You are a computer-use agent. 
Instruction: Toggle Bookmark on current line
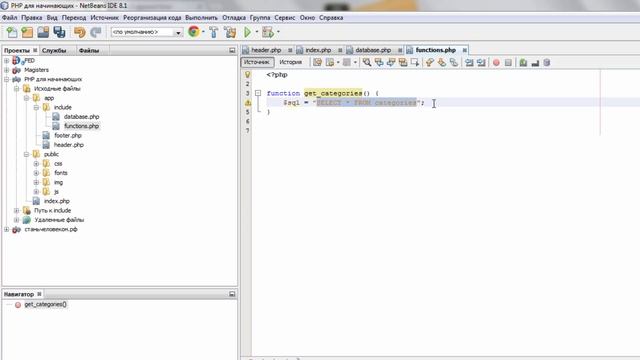453,62
